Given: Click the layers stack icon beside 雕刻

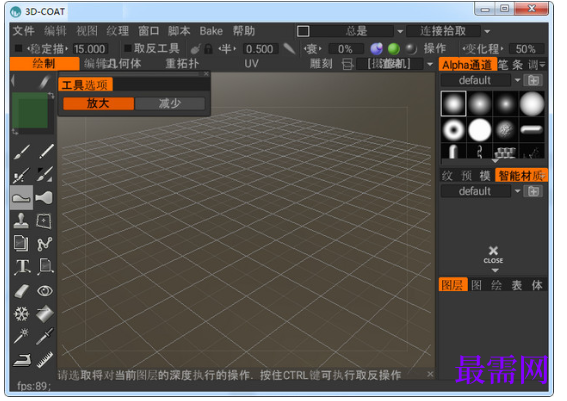Looking at the screenshot, I should pyautogui.click(x=347, y=64).
